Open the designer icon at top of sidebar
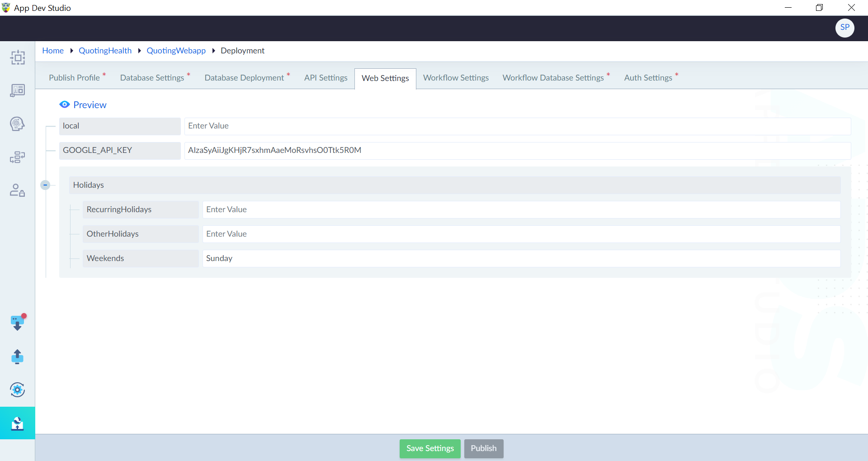868x461 pixels. coord(18,57)
